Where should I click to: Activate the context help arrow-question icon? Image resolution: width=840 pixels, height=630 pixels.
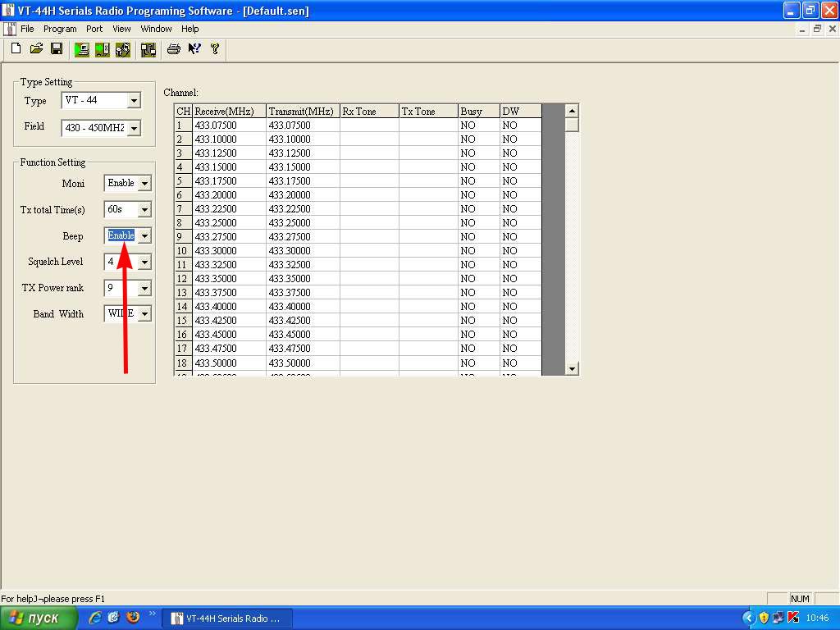[x=194, y=49]
